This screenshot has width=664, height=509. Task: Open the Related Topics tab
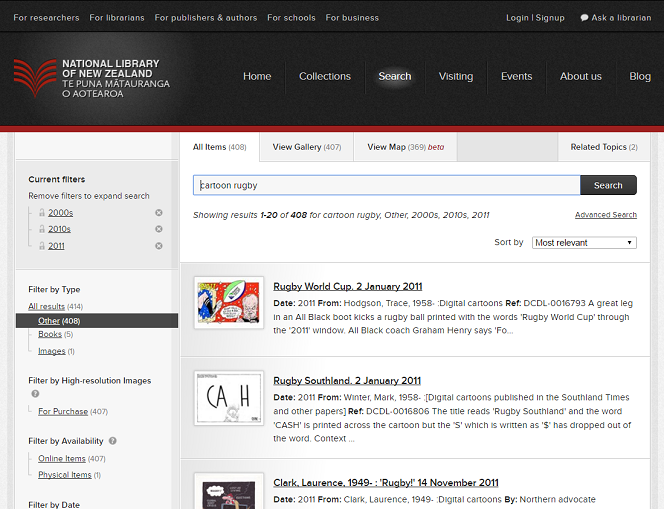coord(604,147)
